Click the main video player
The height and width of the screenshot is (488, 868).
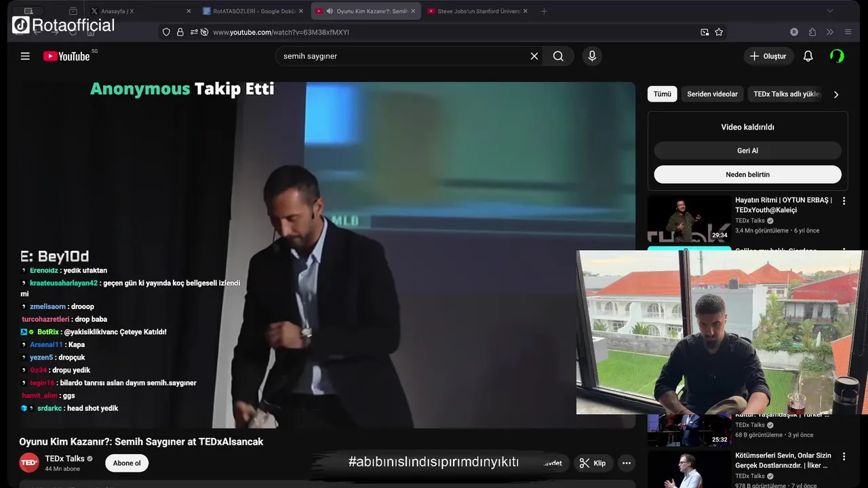pyautogui.click(x=327, y=255)
